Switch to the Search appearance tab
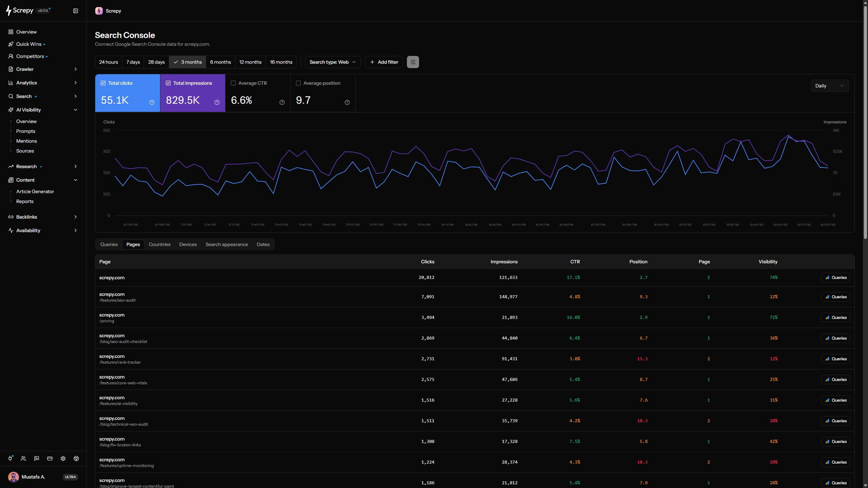Image resolution: width=868 pixels, height=488 pixels. (226, 244)
